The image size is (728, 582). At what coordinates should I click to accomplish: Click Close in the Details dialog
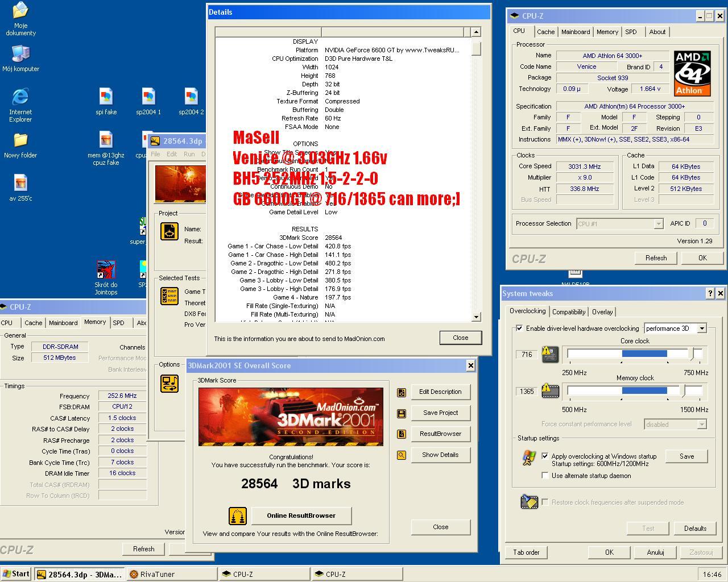click(x=461, y=338)
